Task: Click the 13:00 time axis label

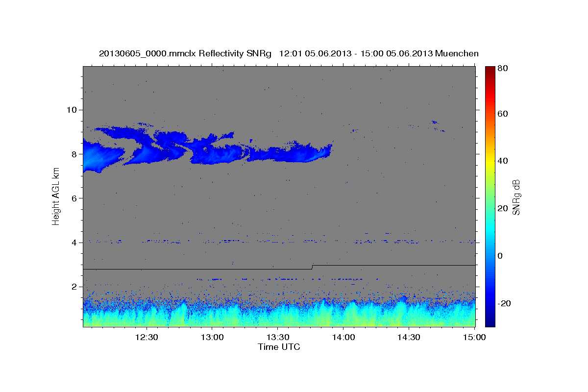Action: coord(212,337)
